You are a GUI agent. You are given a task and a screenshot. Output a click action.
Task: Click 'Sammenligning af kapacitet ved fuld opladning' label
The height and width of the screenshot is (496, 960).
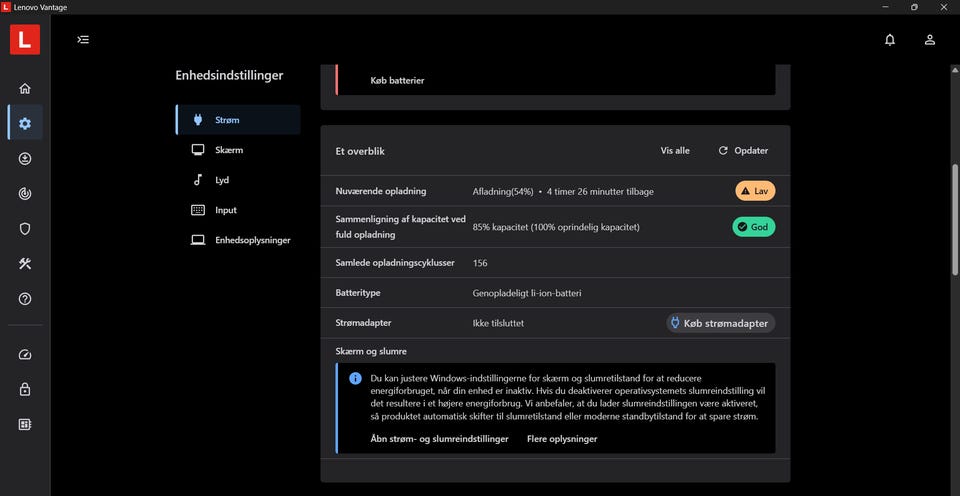[x=401, y=227]
